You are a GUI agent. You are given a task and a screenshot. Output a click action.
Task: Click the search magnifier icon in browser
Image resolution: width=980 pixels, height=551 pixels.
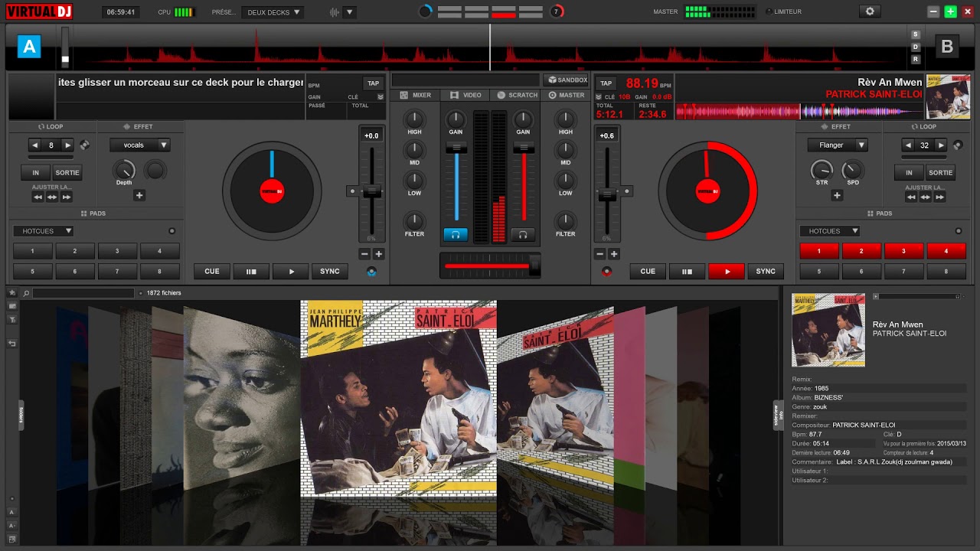tap(26, 293)
